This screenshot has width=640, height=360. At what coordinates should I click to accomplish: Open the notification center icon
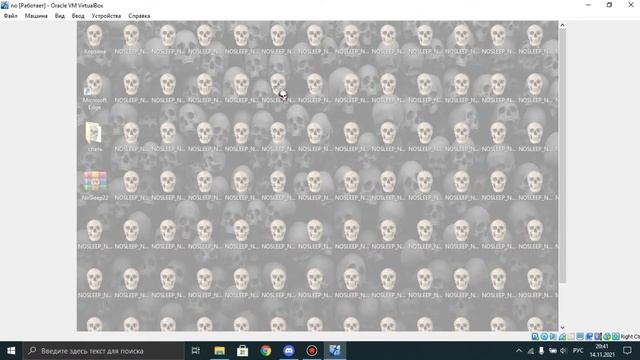627,351
